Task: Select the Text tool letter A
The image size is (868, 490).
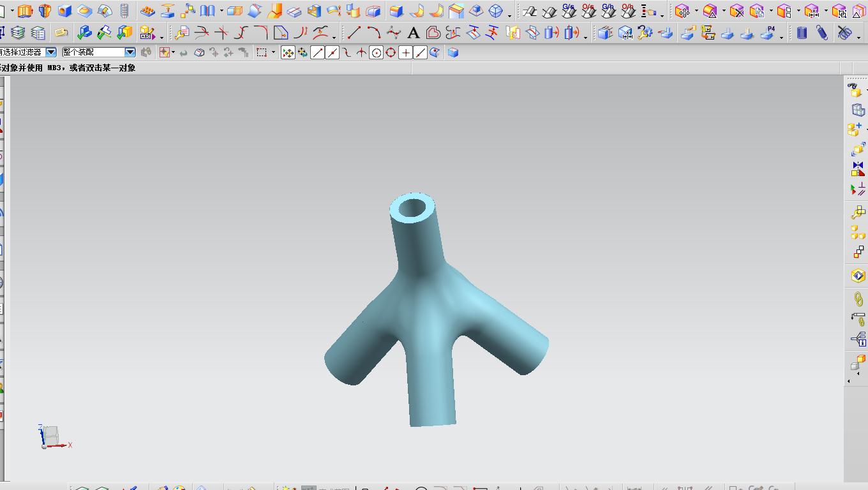Action: (x=414, y=33)
